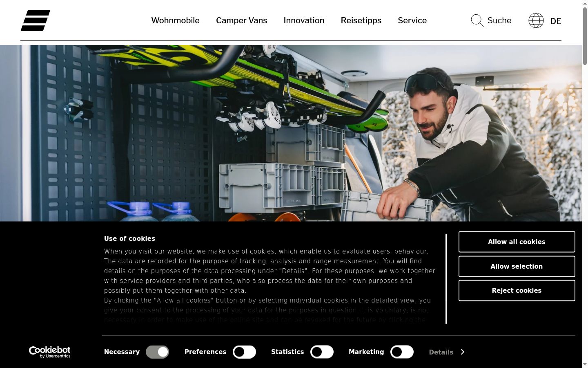This screenshot has height=368, width=588.
Task: Click Allow all cookies button
Action: point(517,242)
